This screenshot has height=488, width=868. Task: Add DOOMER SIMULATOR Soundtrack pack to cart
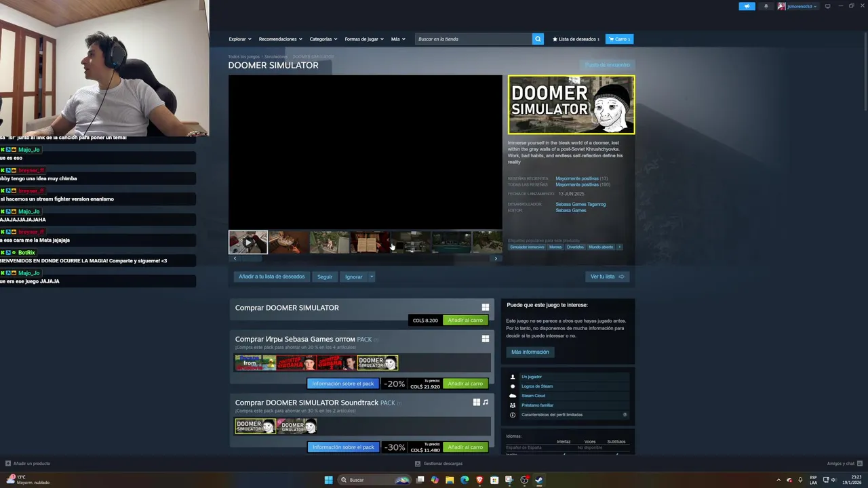point(465,447)
